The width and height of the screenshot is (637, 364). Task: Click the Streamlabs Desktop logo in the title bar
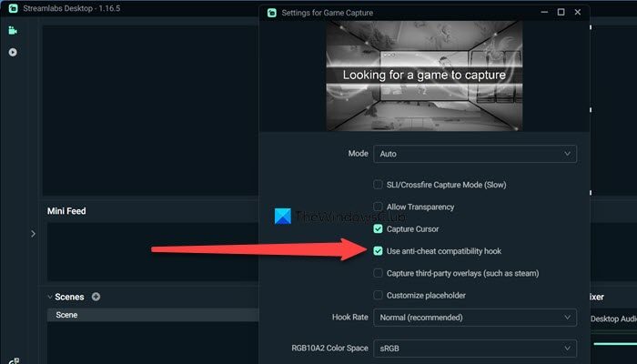[x=13, y=8]
